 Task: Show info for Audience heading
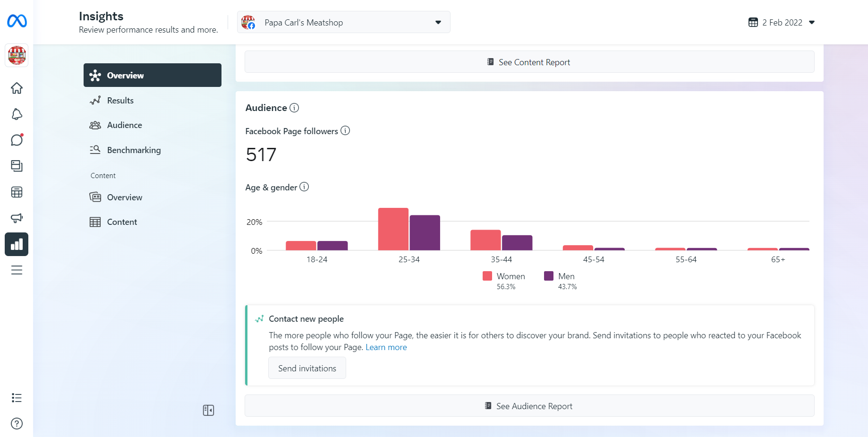[x=294, y=108]
